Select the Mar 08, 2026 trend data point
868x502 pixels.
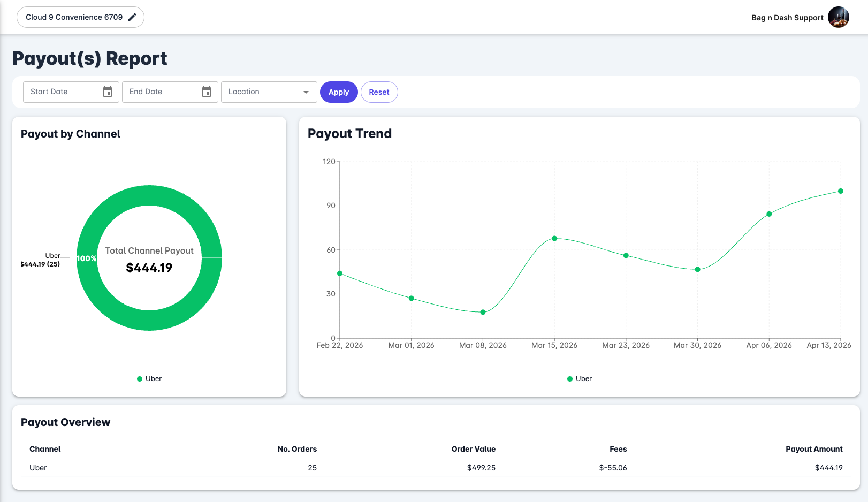pyautogui.click(x=483, y=312)
